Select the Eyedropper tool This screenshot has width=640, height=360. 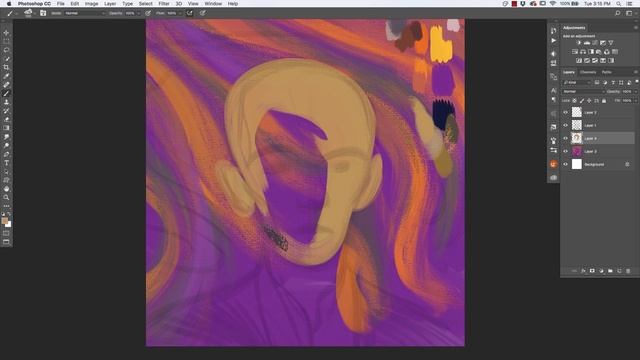pyautogui.click(x=6, y=76)
